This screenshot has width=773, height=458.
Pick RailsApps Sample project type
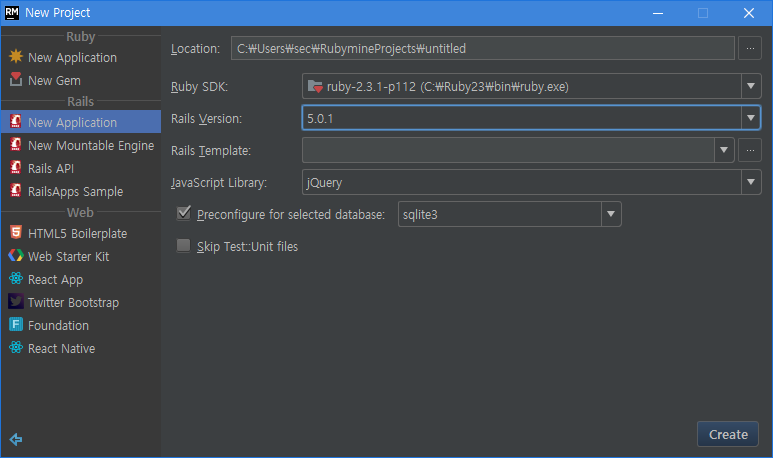(x=81, y=191)
